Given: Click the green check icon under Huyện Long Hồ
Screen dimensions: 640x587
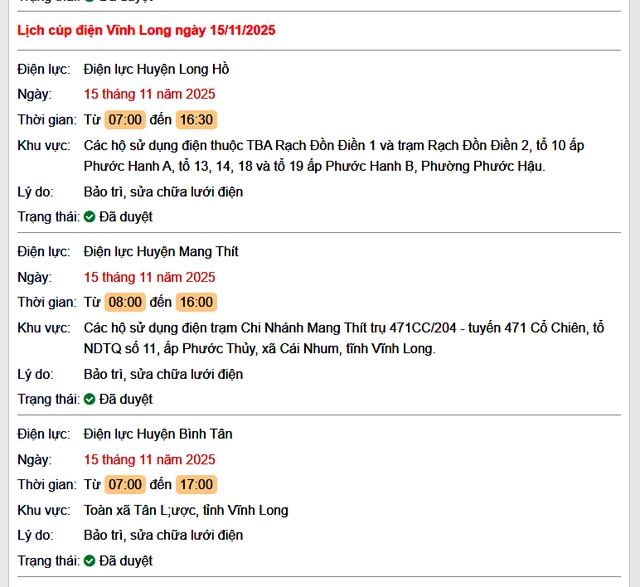Looking at the screenshot, I should pyautogui.click(x=89, y=216).
